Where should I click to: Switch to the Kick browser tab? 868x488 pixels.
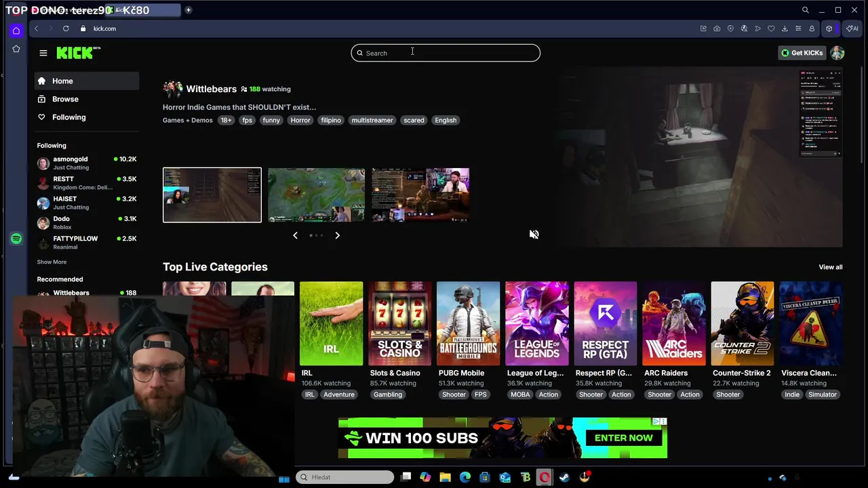(142, 10)
